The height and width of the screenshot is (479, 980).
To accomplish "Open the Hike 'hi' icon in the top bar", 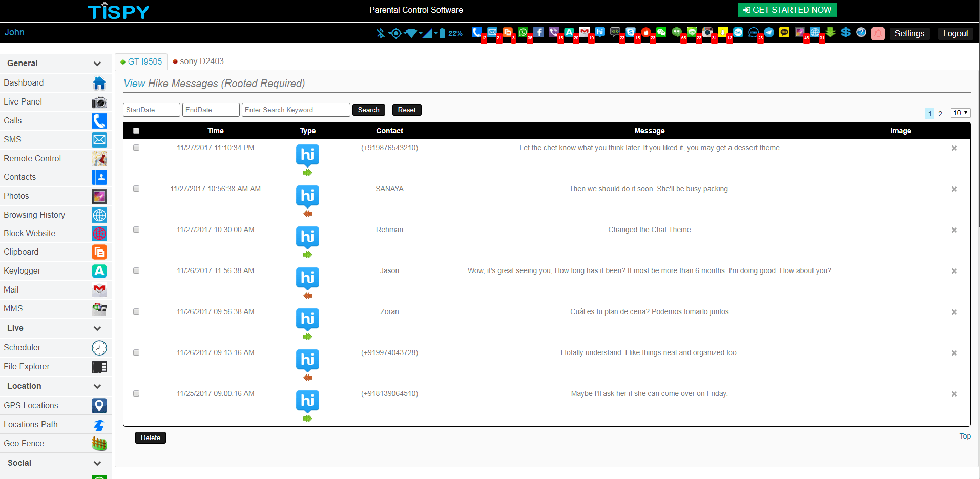I will [x=600, y=32].
